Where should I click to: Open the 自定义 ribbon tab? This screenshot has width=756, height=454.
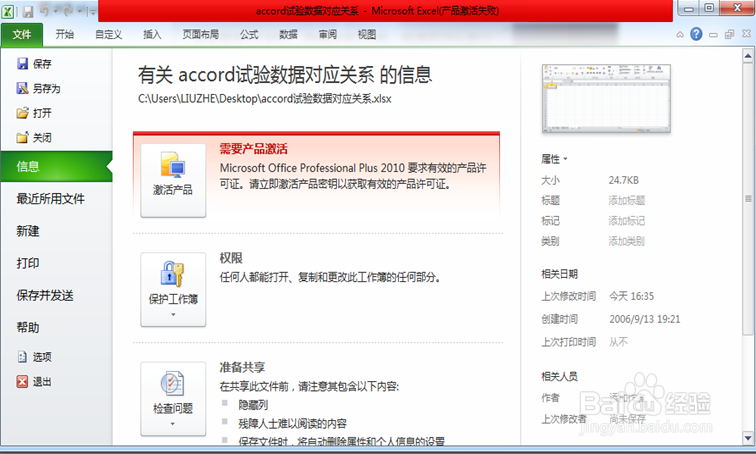point(108,34)
